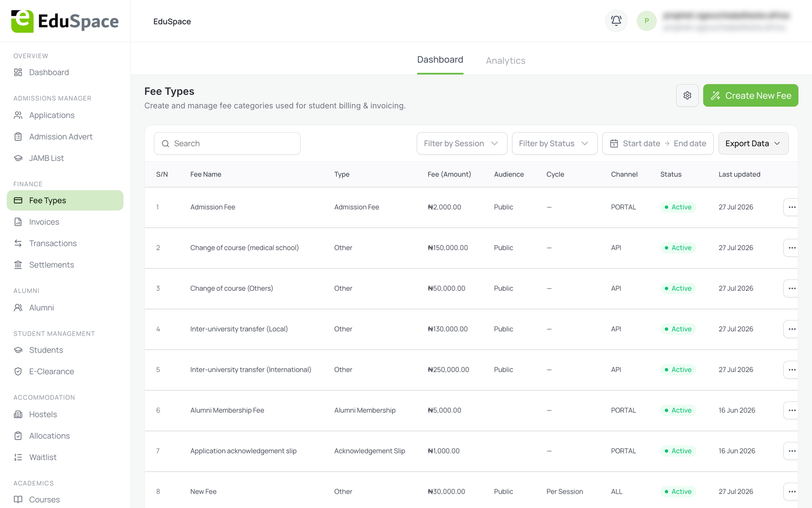Click the Last updated column header

click(x=739, y=174)
